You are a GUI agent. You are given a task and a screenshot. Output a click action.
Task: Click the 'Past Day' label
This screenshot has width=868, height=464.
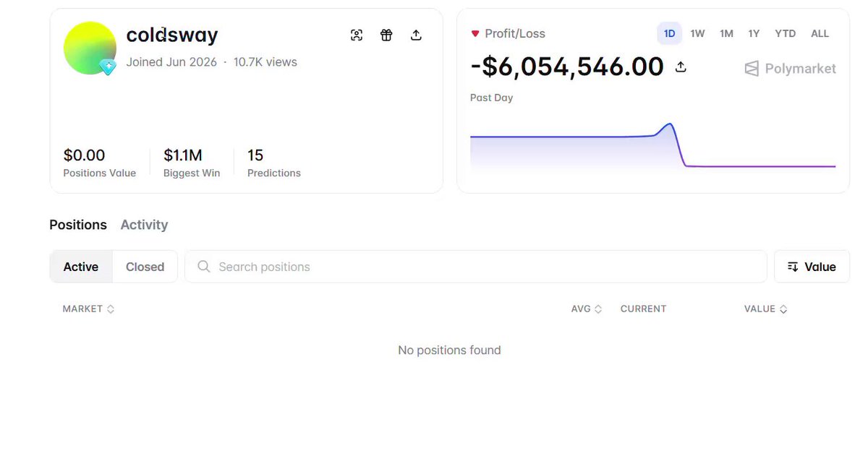491,98
